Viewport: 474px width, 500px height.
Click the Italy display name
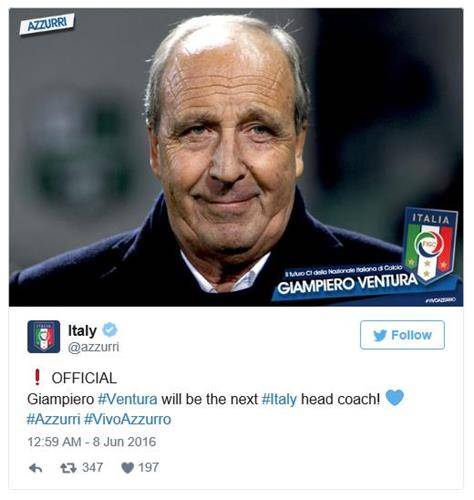point(82,331)
